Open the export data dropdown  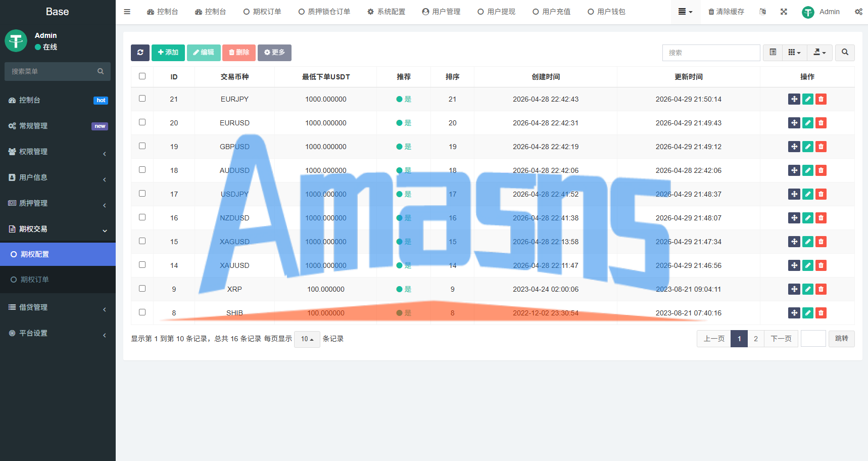coord(819,53)
